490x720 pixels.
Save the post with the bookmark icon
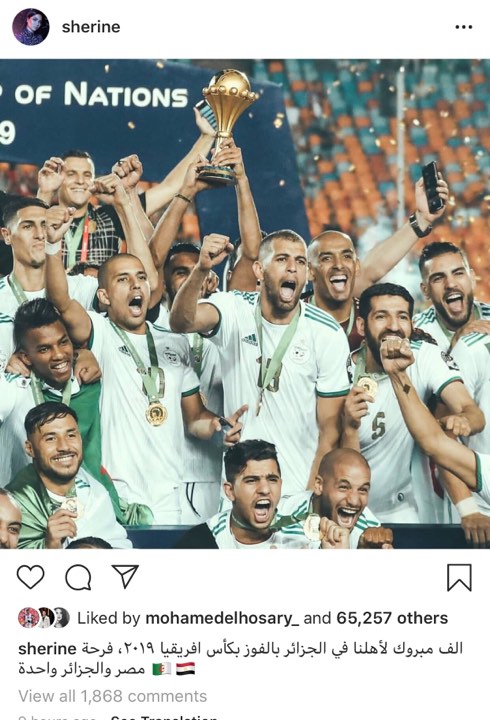pos(459,577)
